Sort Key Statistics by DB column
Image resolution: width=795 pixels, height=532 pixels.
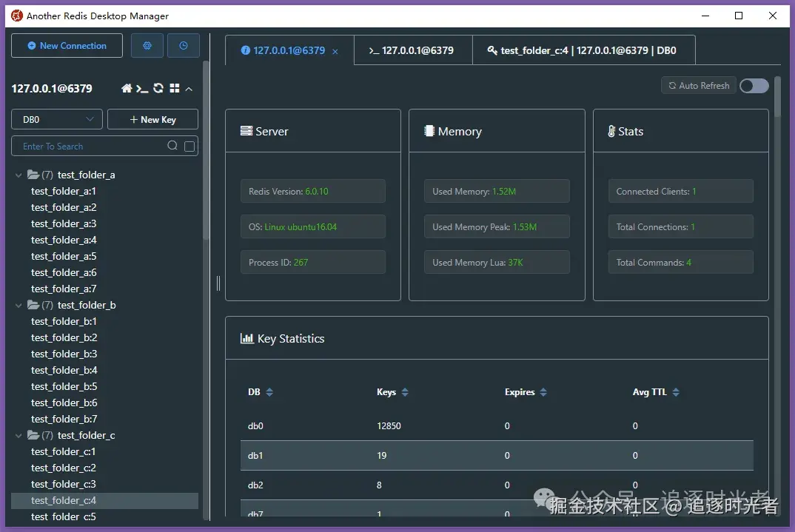click(269, 392)
